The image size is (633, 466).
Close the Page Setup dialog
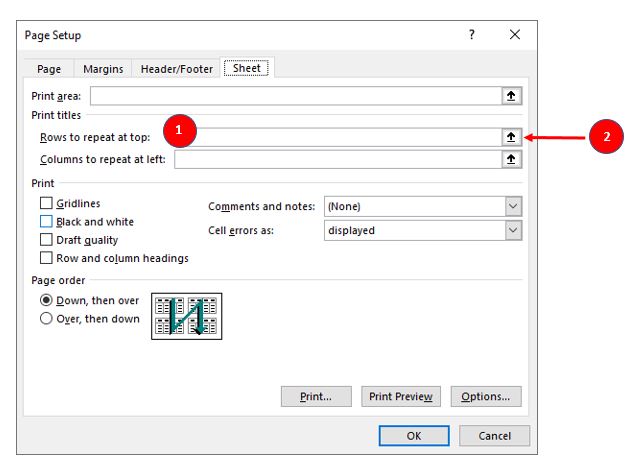point(514,35)
